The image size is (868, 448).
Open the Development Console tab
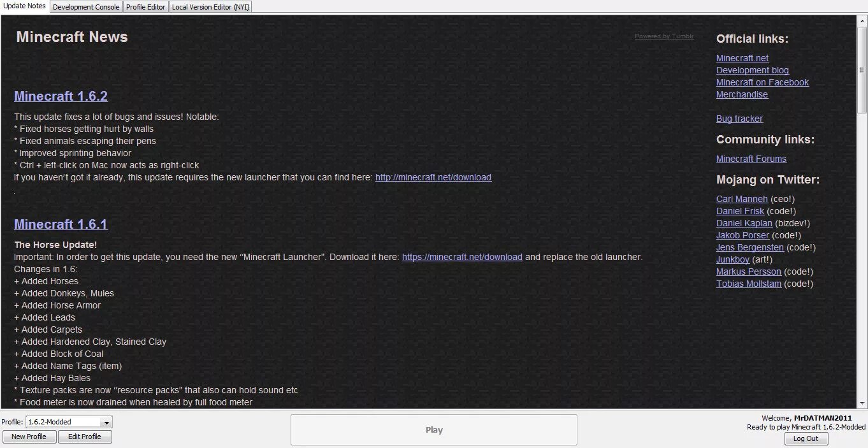coord(86,7)
